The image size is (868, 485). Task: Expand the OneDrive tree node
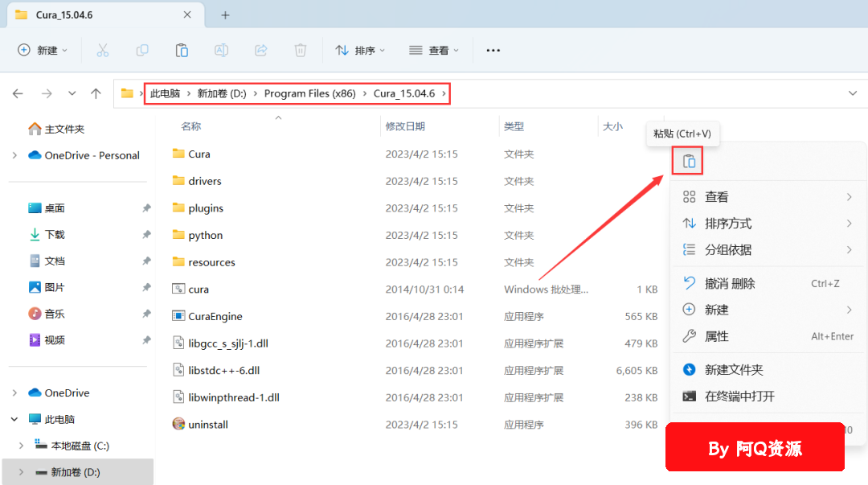14,393
